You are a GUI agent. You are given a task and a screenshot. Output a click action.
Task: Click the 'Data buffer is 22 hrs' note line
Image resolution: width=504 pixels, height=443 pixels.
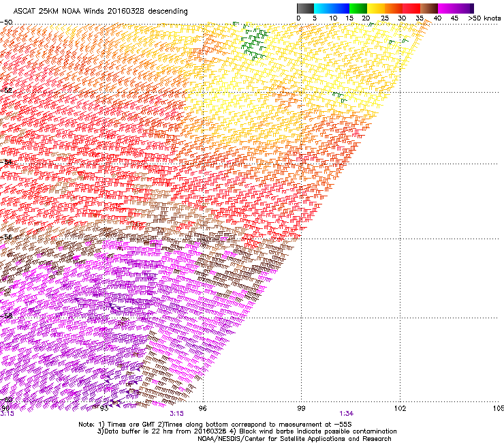pos(247,431)
